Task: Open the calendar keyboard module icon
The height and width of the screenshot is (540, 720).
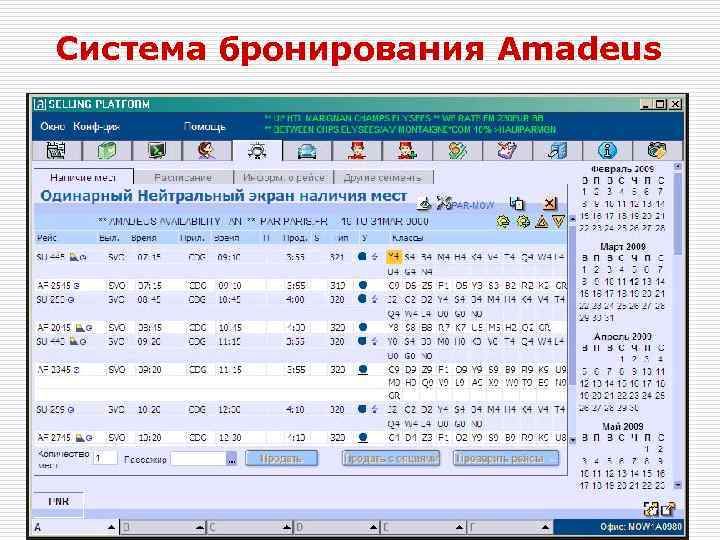Action: coord(56,150)
